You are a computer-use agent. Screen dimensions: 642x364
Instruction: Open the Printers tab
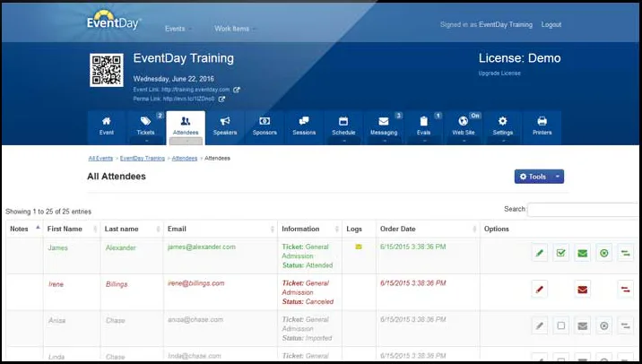542,127
